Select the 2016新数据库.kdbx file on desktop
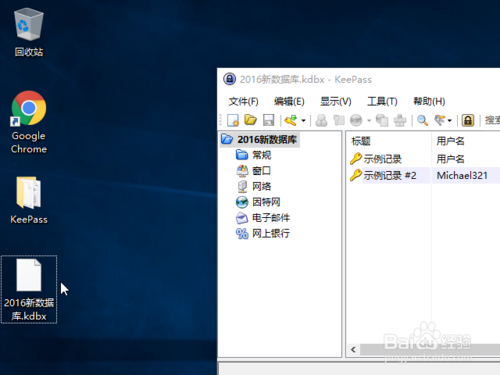This screenshot has width=500, height=375. [29, 289]
